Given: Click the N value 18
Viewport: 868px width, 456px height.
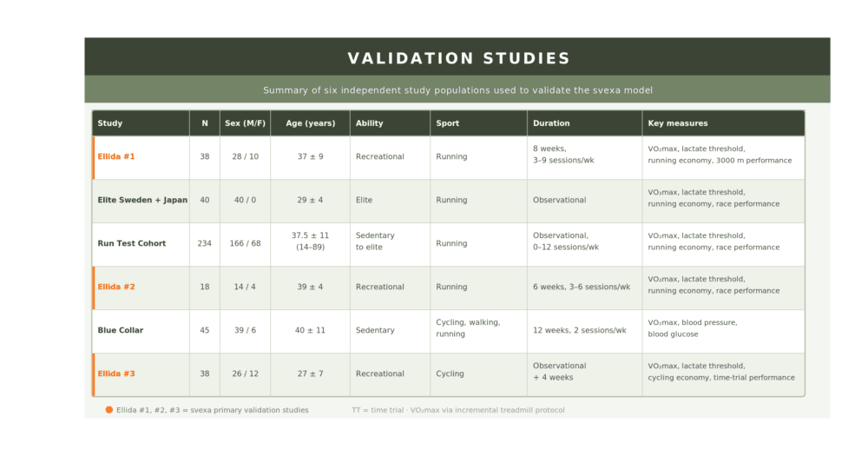Looking at the screenshot, I should [x=205, y=287].
